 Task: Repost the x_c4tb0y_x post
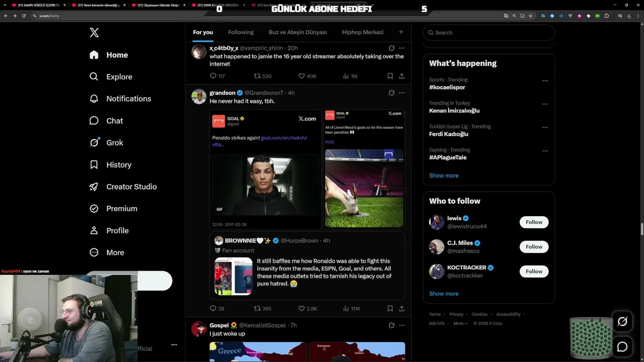tap(257, 76)
